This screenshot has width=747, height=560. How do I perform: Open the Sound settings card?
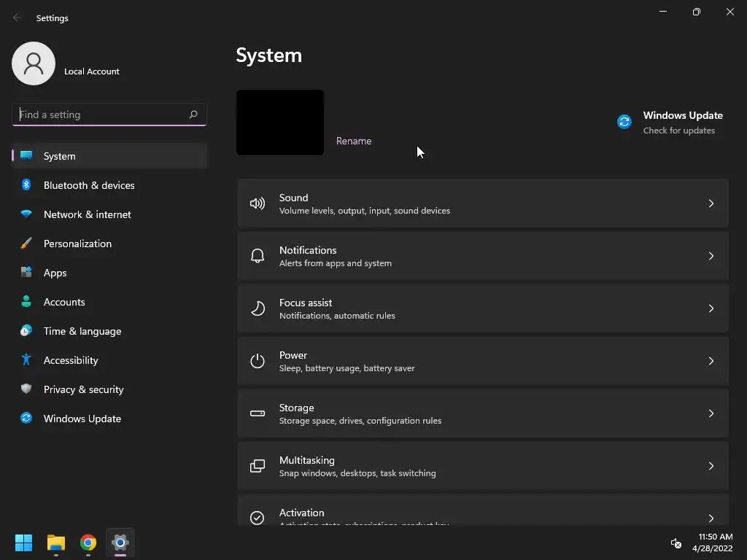[483, 203]
